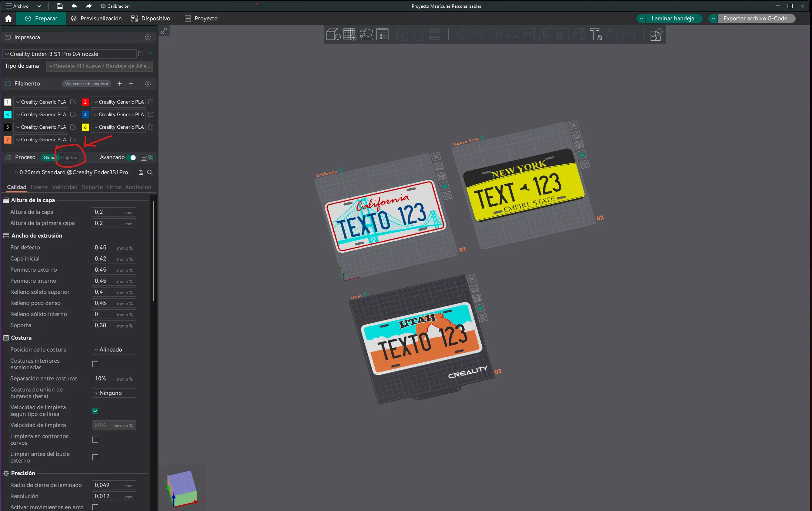
Task: Switch to the Proyecto tab
Action: pos(201,19)
